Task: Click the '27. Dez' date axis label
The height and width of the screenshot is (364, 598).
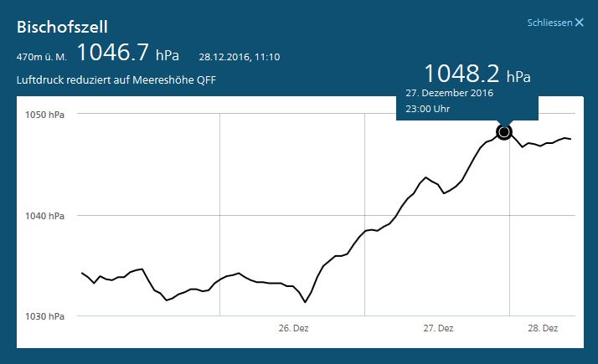Action: point(438,329)
